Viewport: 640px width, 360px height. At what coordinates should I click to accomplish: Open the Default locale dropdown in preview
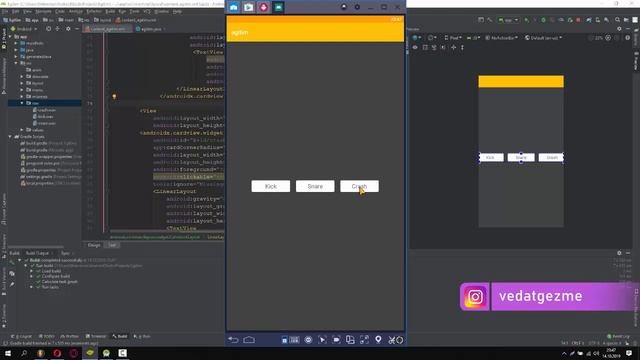click(543, 38)
